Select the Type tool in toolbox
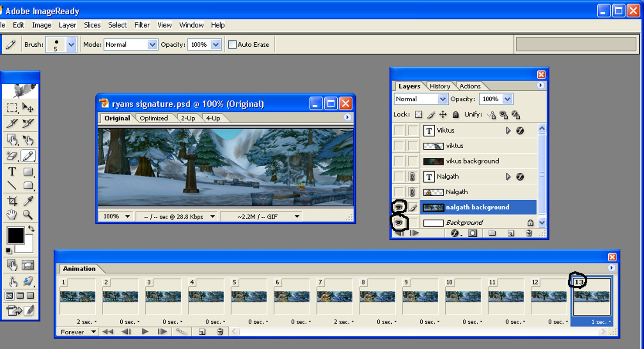The width and height of the screenshot is (644, 349). (12, 172)
